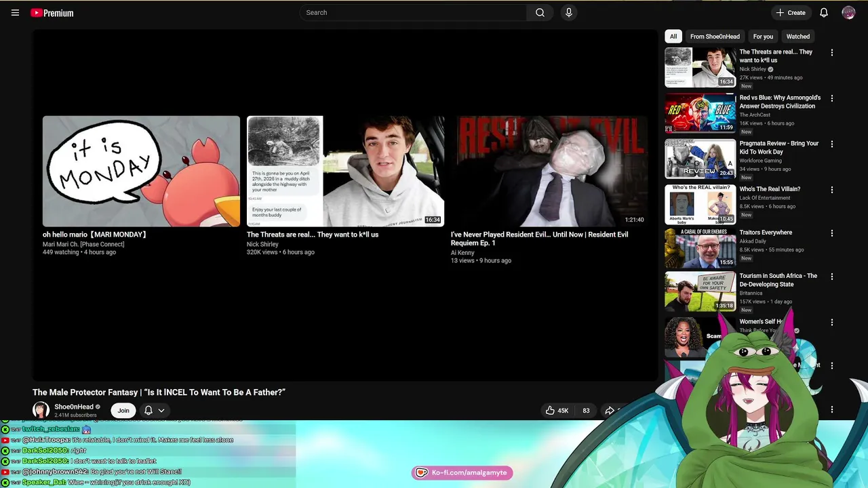Open sidebar thumbnail for Red vs Blue

pos(700,113)
